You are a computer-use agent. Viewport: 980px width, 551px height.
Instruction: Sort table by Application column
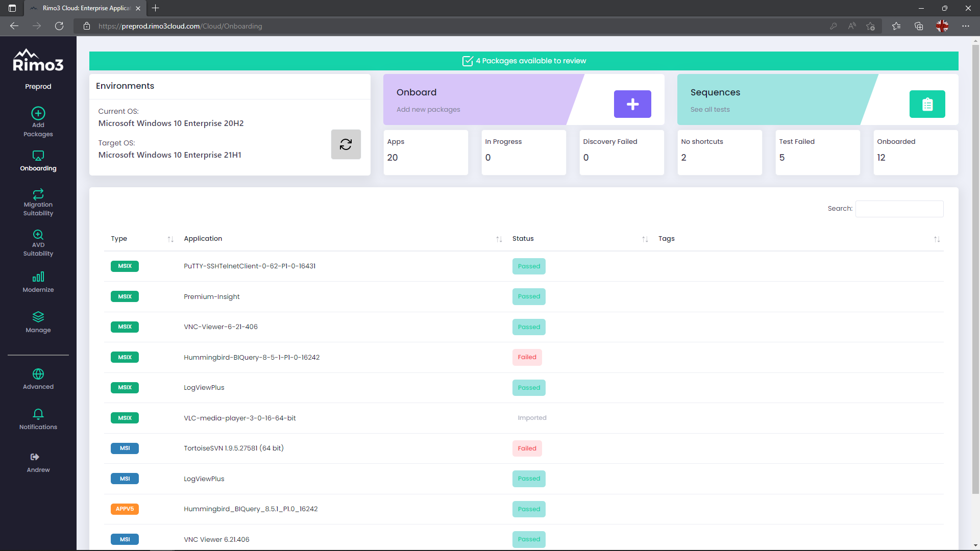point(499,239)
